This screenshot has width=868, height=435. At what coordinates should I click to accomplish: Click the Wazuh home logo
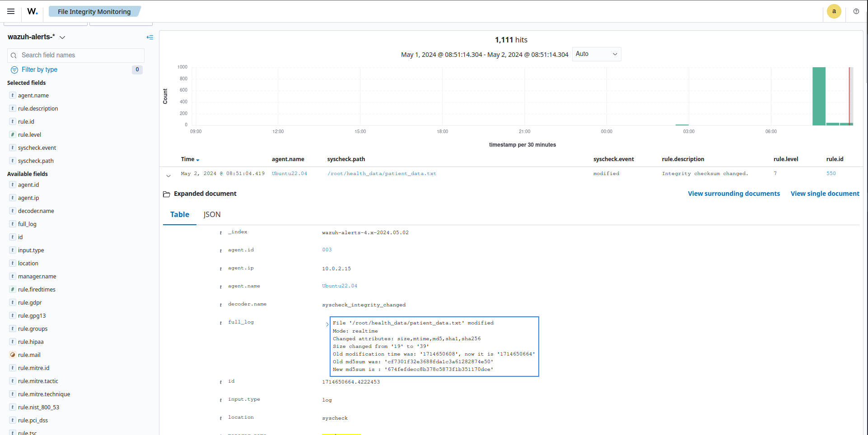tap(33, 11)
